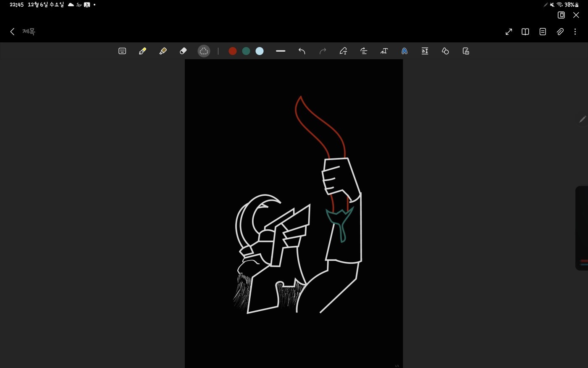
Task: Toggle easy writing pad
Action: 425,51
